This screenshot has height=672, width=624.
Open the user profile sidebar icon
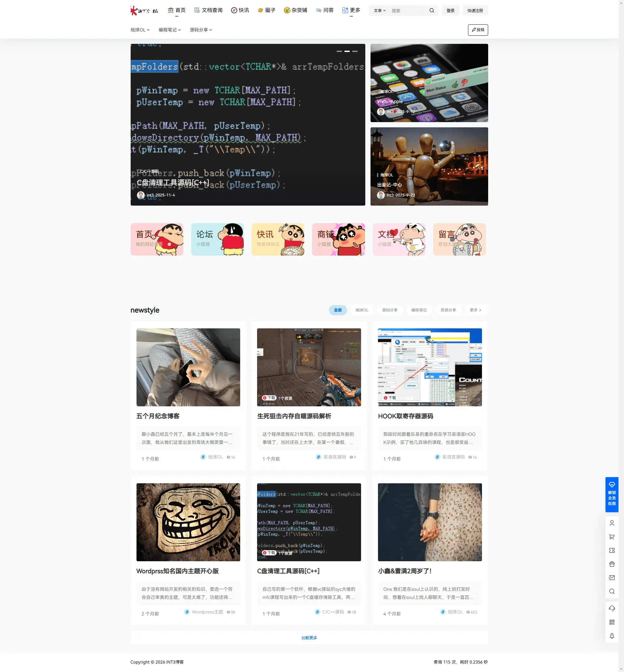(612, 523)
